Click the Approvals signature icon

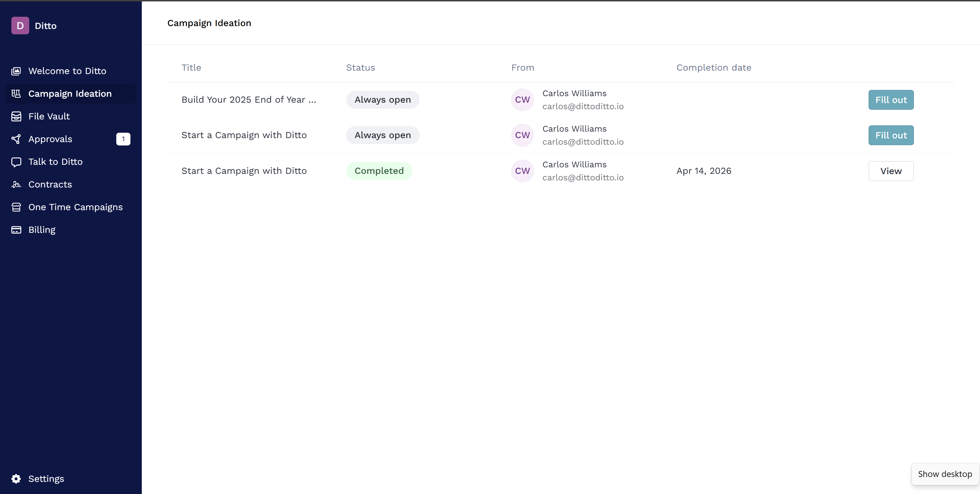(x=16, y=139)
